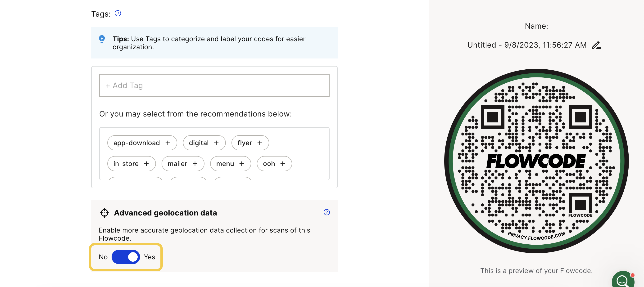
Task: Add the flyer recommended tag
Action: (250, 143)
